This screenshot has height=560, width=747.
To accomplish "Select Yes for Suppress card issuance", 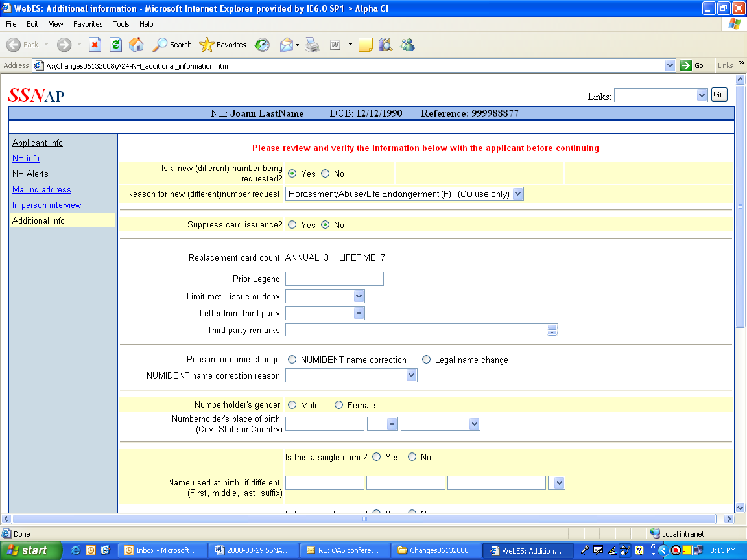I will 292,225.
